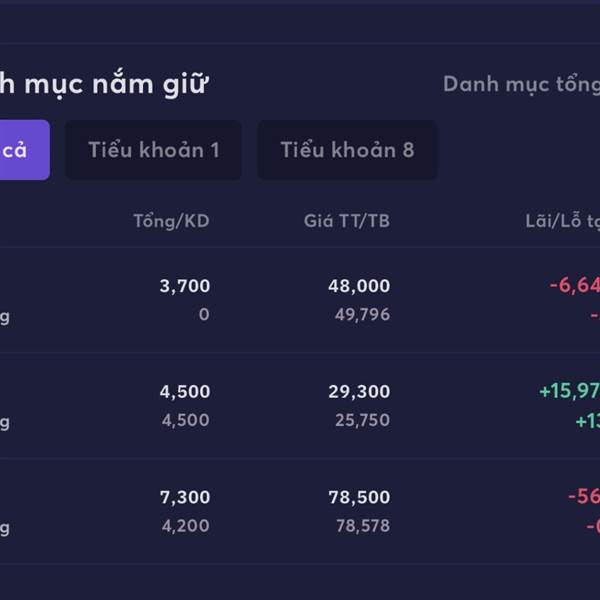This screenshot has width=600, height=600.
Task: Click the 48,000 market price value
Action: coord(358,286)
